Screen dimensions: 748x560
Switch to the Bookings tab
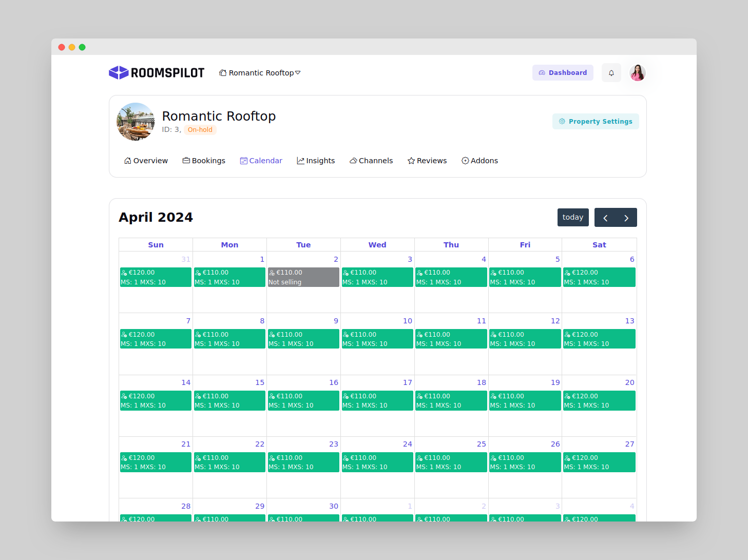204,161
